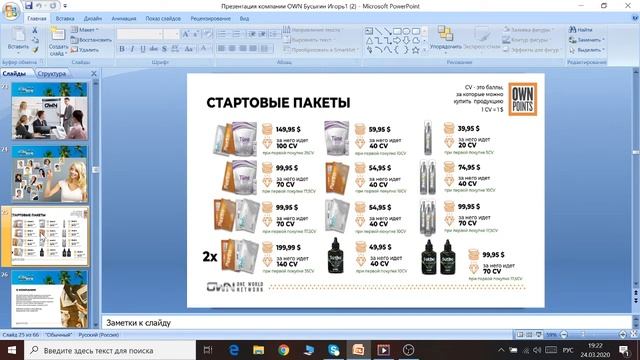Toggle Italic formatting
Screen dimensions: 640x360
click(132, 49)
